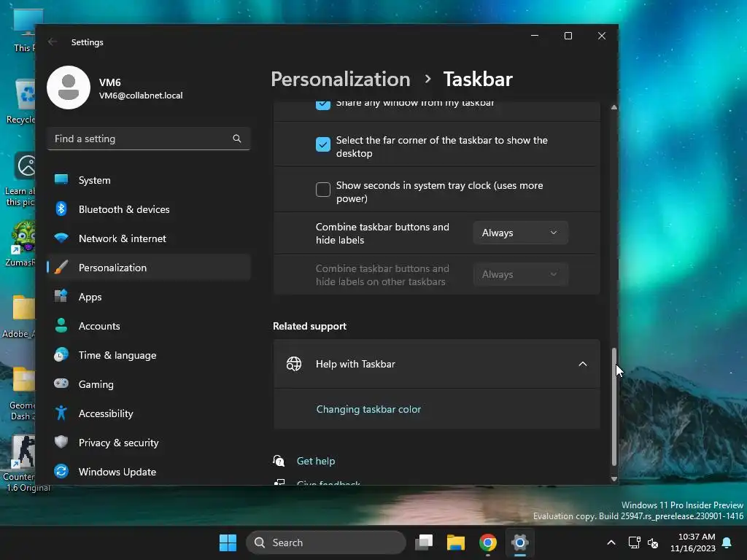
Task: Click the settings page scrollbar thumb
Action: point(614,406)
